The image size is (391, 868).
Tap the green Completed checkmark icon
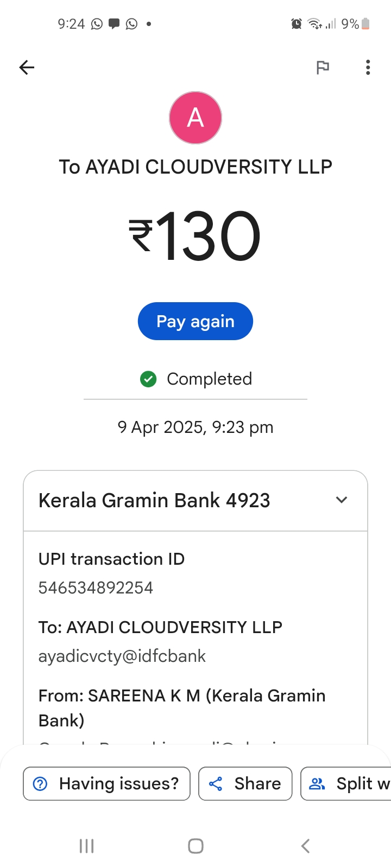[x=148, y=379]
